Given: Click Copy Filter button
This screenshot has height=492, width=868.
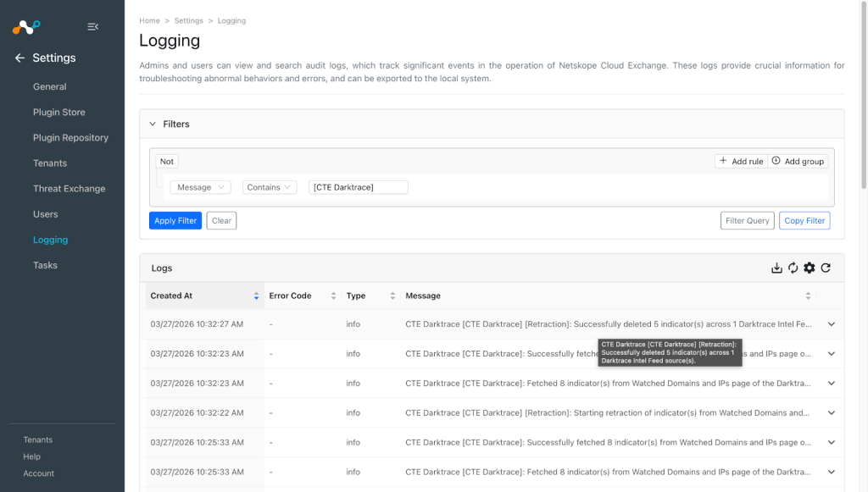Looking at the screenshot, I should pyautogui.click(x=804, y=220).
